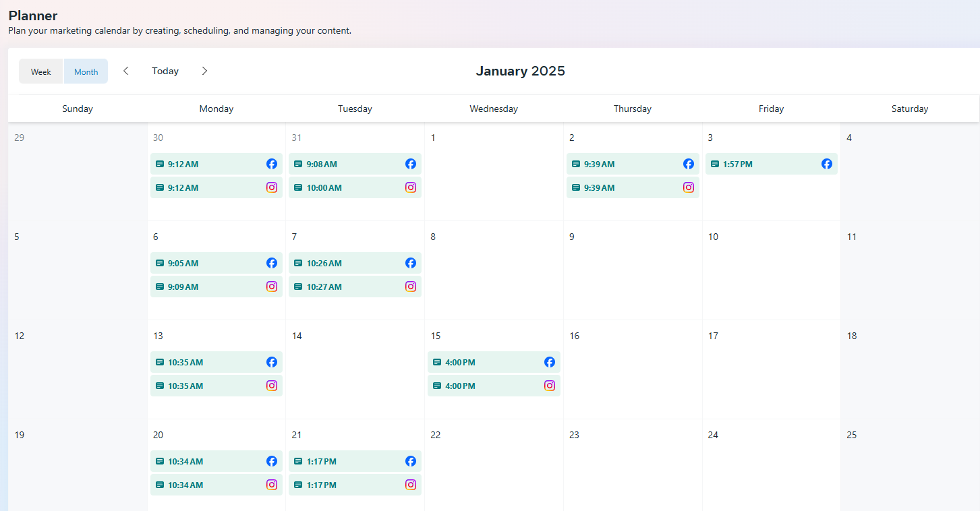The width and height of the screenshot is (980, 511).
Task: Click Instagram icon on January 7 post
Action: (x=411, y=287)
